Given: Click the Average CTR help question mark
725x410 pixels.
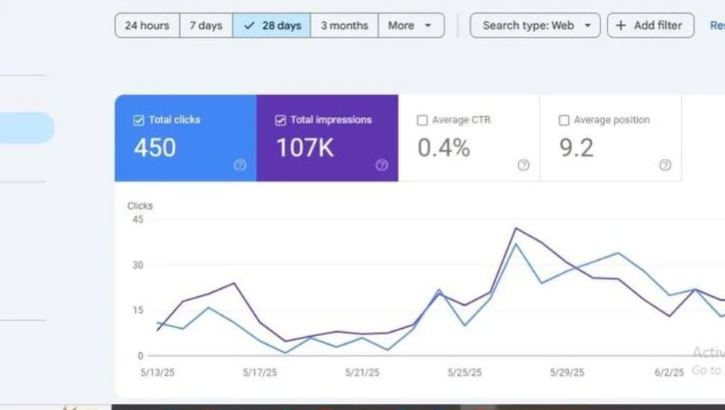Looking at the screenshot, I should (x=523, y=165).
